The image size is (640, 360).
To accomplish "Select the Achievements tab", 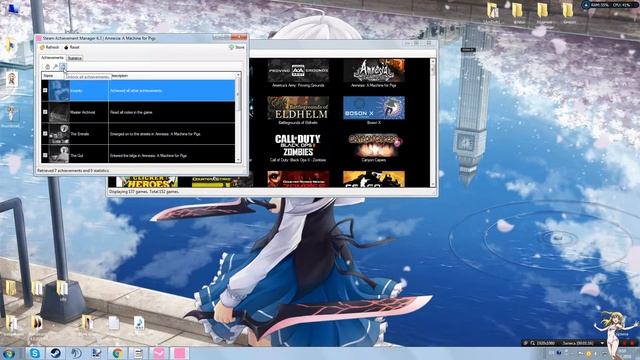I will point(52,58).
